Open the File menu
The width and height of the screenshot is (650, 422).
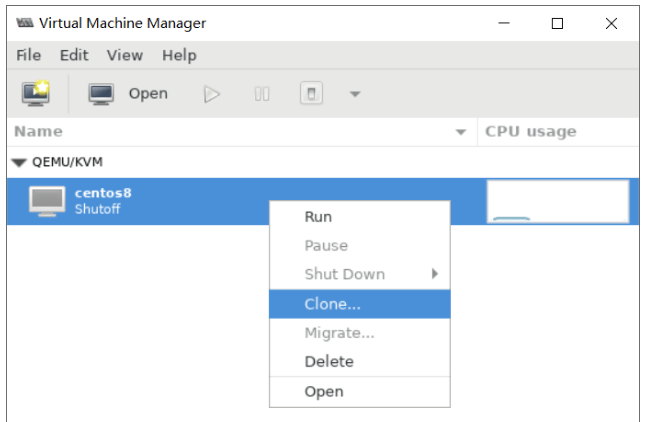(x=29, y=55)
